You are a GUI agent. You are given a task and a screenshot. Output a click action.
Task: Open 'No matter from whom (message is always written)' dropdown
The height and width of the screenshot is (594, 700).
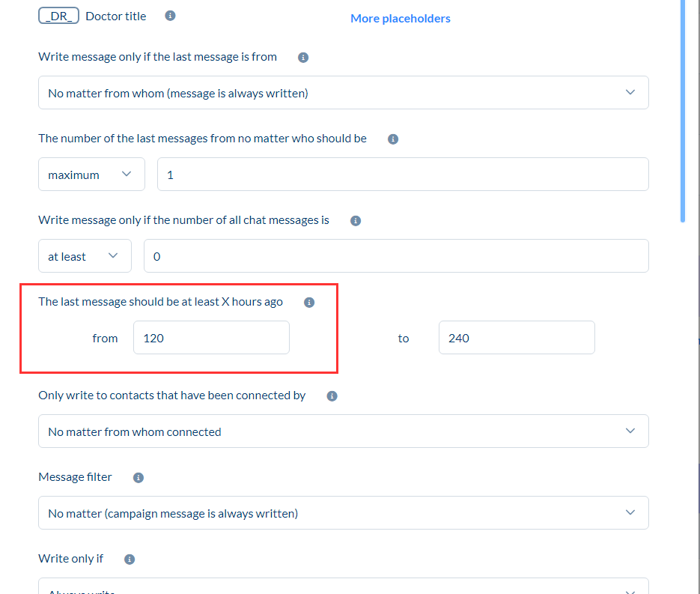click(x=343, y=93)
